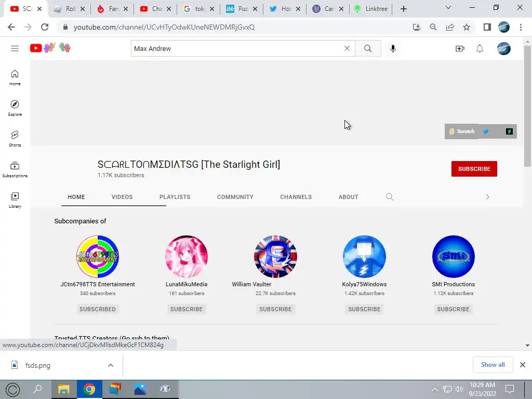
Task: Bookmark this page with star
Action: click(467, 27)
